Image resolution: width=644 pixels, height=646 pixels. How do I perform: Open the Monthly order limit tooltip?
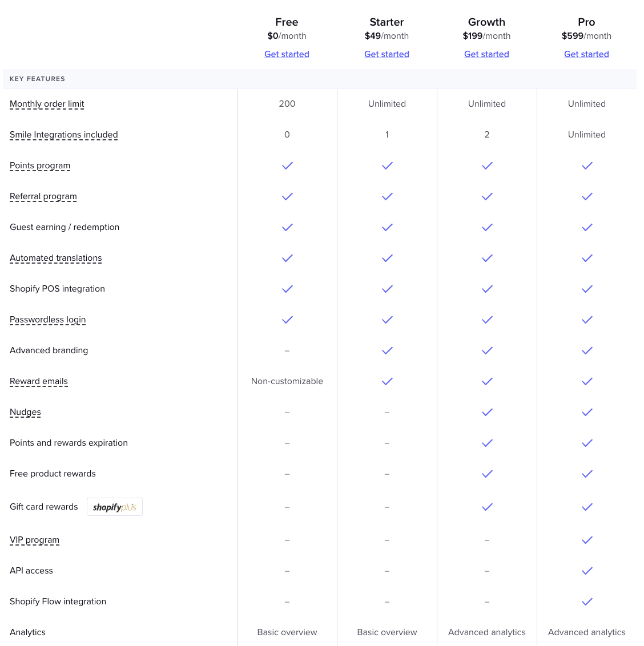(x=47, y=104)
